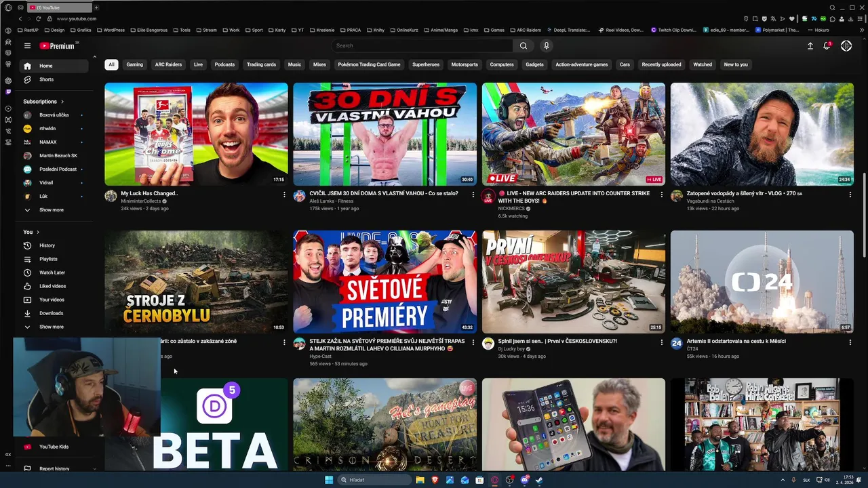Open the ARC Raiders bookmark folder
The width and height of the screenshot is (868, 488).
(x=525, y=30)
